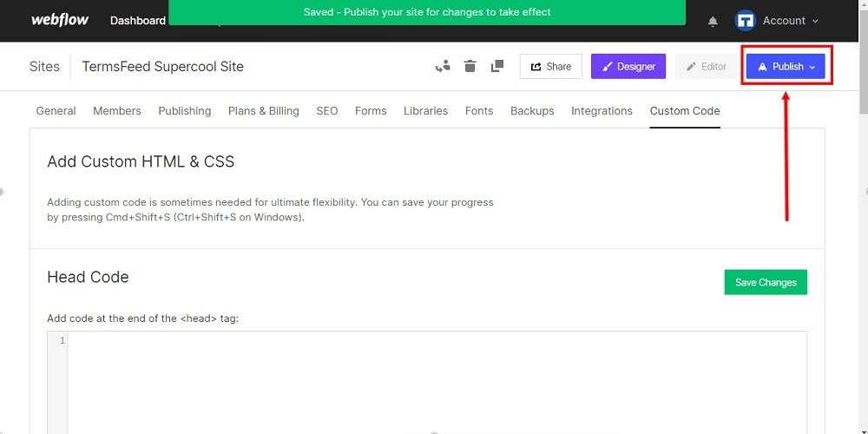Click the Add Custom HTML & CSS heading
868x434 pixels.
(141, 161)
